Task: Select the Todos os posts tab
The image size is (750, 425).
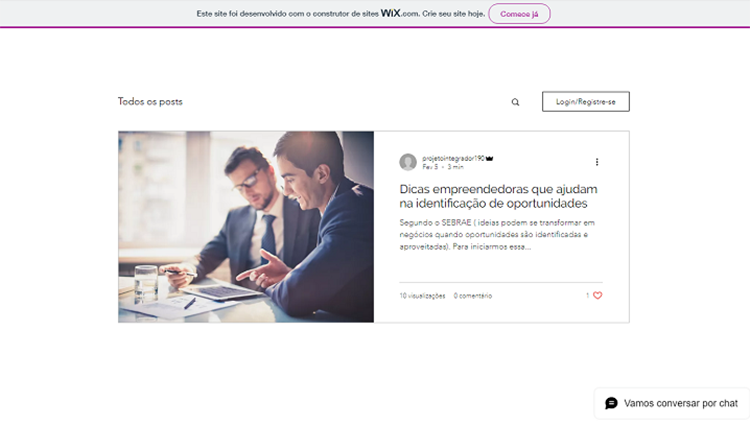Action: pyautogui.click(x=150, y=101)
